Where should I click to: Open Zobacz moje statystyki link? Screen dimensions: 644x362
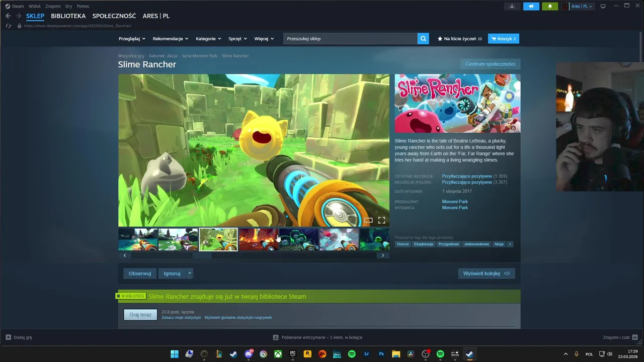(x=181, y=318)
